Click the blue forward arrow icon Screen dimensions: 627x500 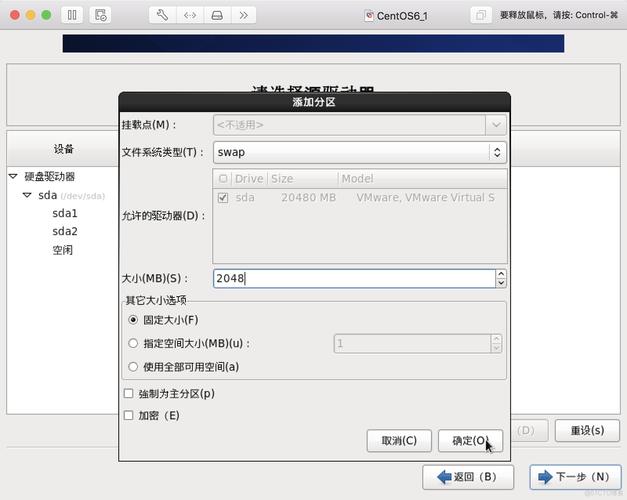pyautogui.click(x=545, y=477)
